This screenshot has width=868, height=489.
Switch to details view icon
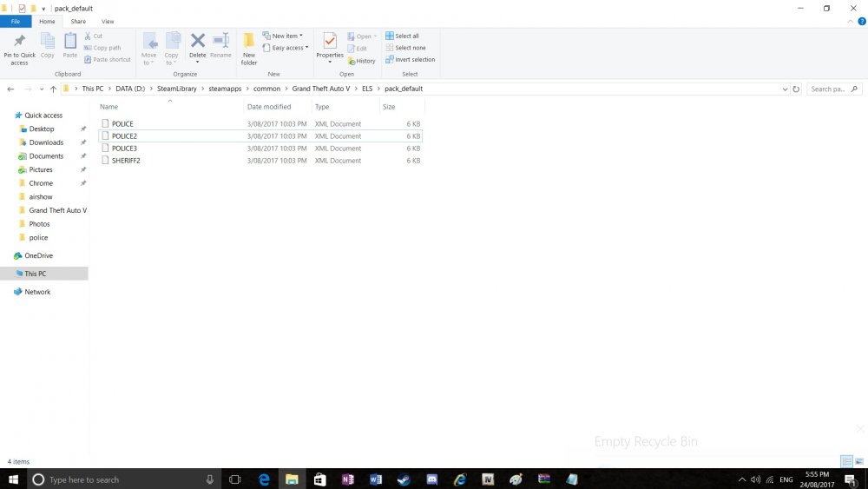pos(846,461)
